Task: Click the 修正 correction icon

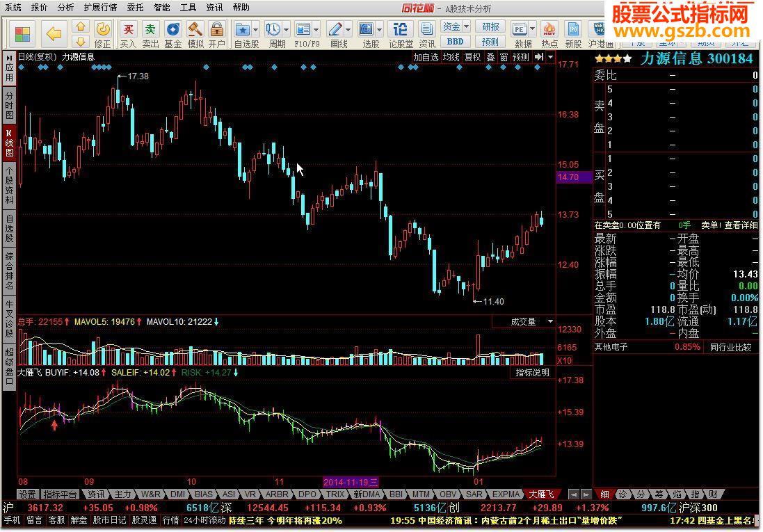Action: tap(103, 29)
